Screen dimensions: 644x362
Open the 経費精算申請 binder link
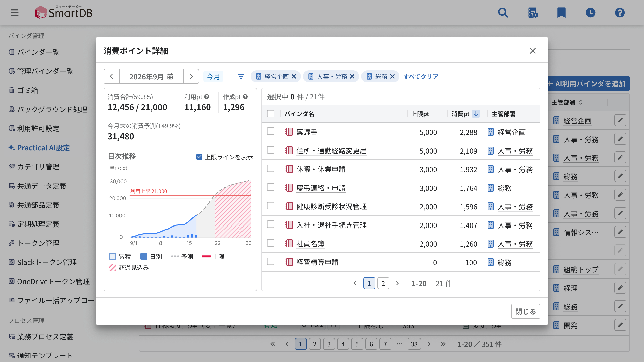(x=317, y=262)
